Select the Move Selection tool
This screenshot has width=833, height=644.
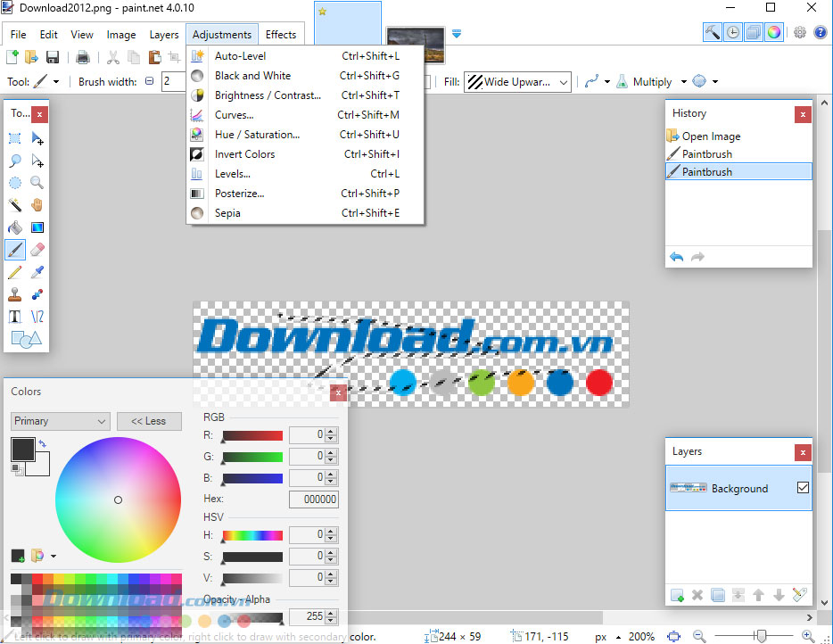pos(37,161)
